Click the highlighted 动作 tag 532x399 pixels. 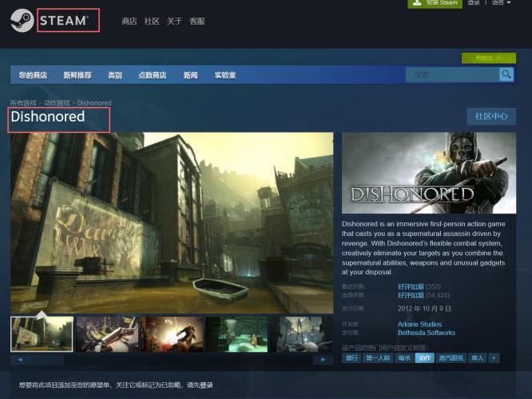point(425,358)
